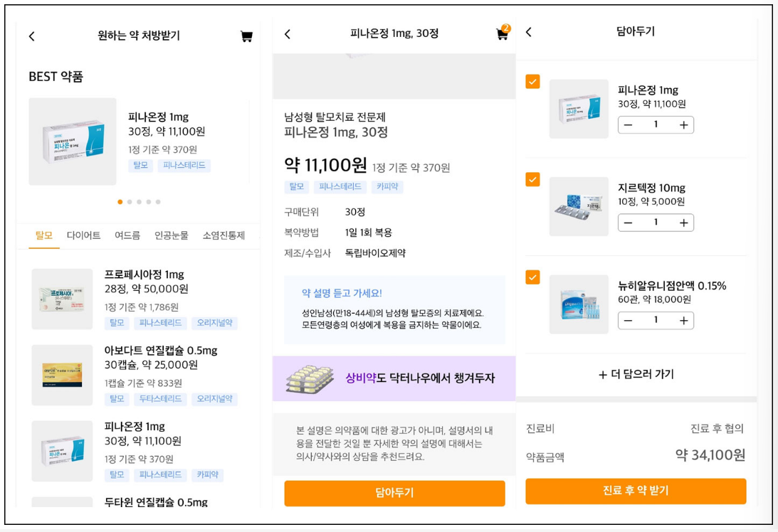Image resolution: width=778 pixels, height=532 pixels.
Task: Switch to the 여드름 tab
Action: pos(127,235)
